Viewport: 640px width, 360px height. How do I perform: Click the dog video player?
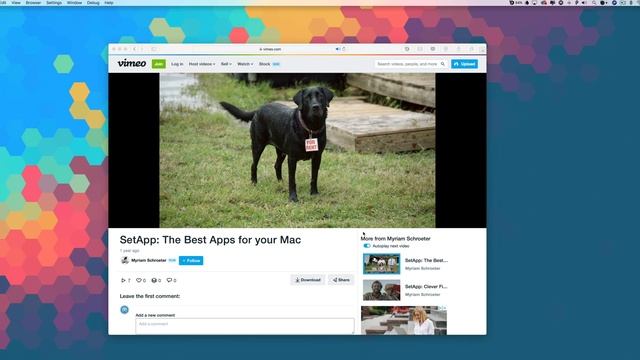pos(297,150)
